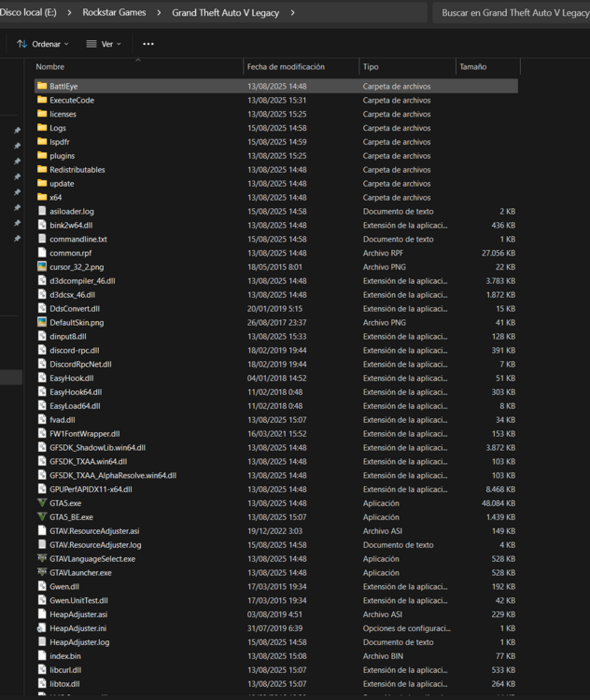Screen dimensions: 590x700
Task: Select the GTAV.ResourceAdjuster.log file name
Action: (95, 544)
